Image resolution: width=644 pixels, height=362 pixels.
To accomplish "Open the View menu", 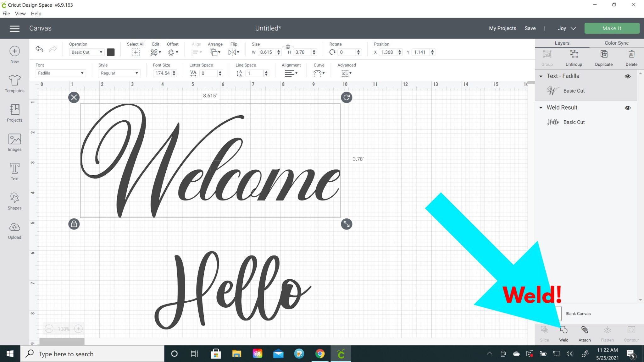I will click(x=20, y=13).
